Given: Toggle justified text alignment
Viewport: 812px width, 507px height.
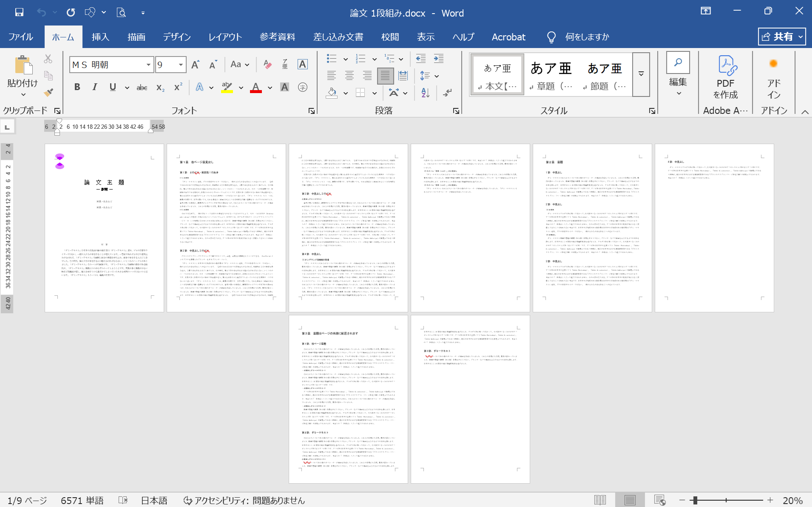Looking at the screenshot, I should [385, 76].
